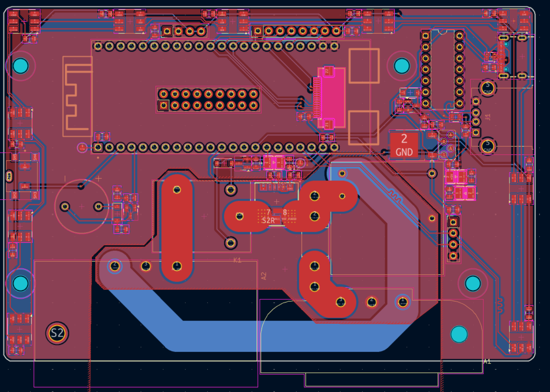Select the large rectangular 2 GND pad
This screenshot has height=392, width=550.
[x=404, y=145]
